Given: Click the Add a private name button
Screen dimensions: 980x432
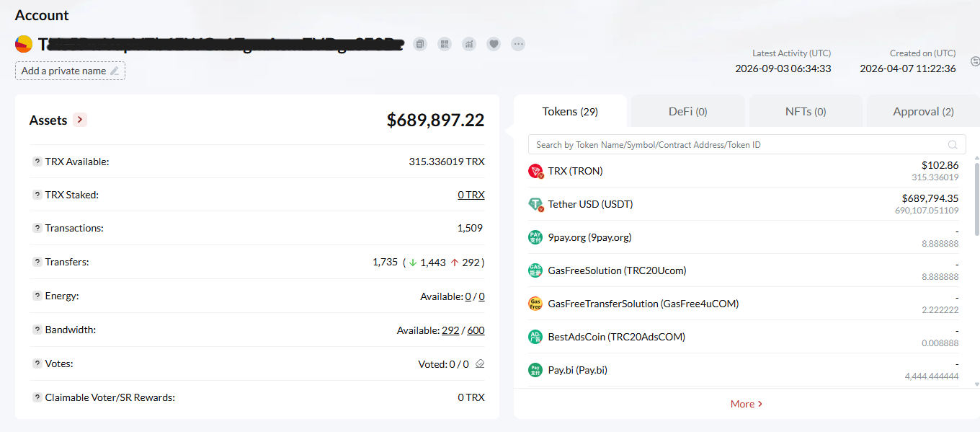Looking at the screenshot, I should (x=70, y=71).
